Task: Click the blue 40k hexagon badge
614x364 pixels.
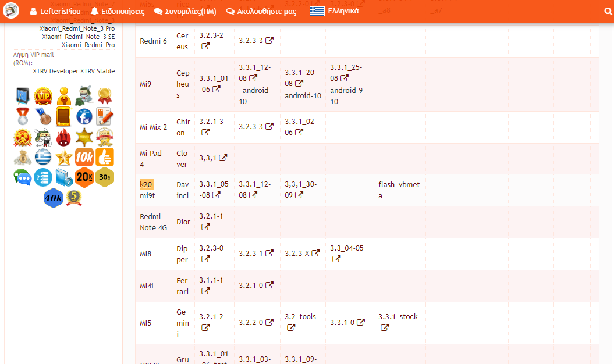Action: coord(54,198)
